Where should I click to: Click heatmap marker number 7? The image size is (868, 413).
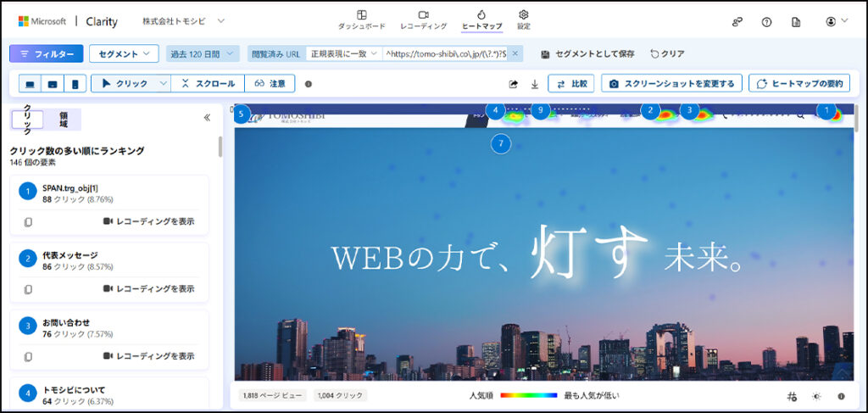[501, 143]
